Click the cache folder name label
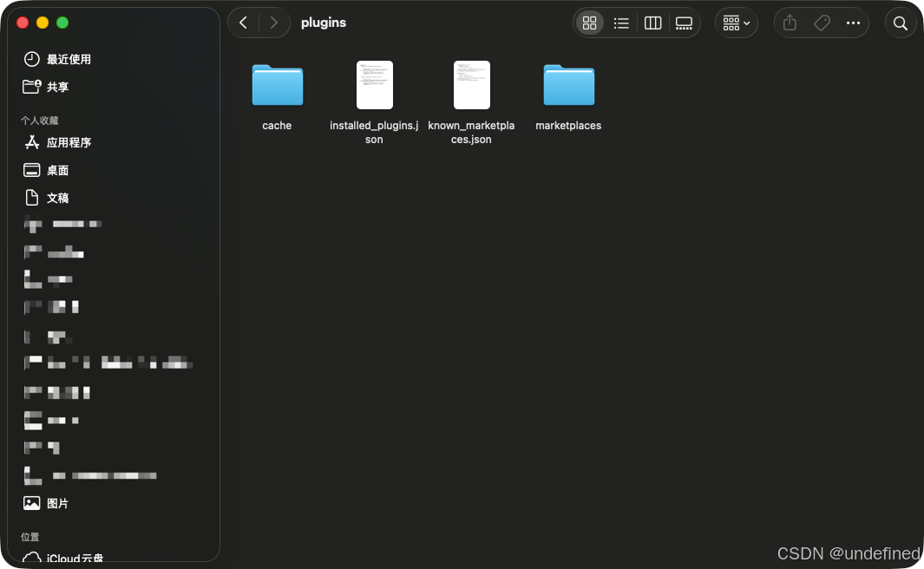 [277, 126]
